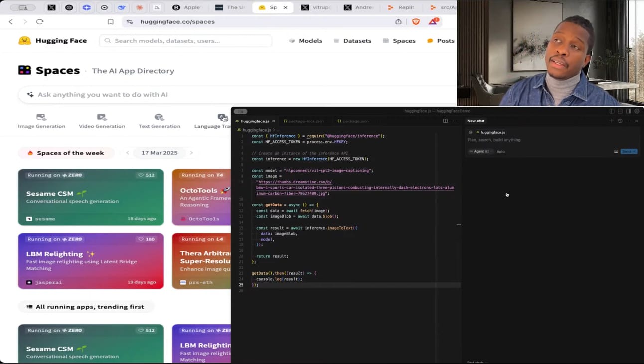
Task: Go back using the browser back arrow
Action: pyautogui.click(x=11, y=22)
